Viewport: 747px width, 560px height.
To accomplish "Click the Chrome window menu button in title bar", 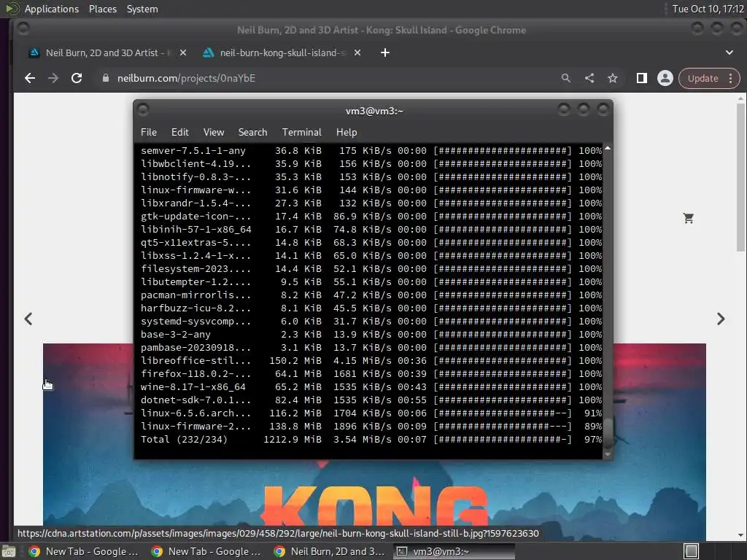I will coord(23,28).
